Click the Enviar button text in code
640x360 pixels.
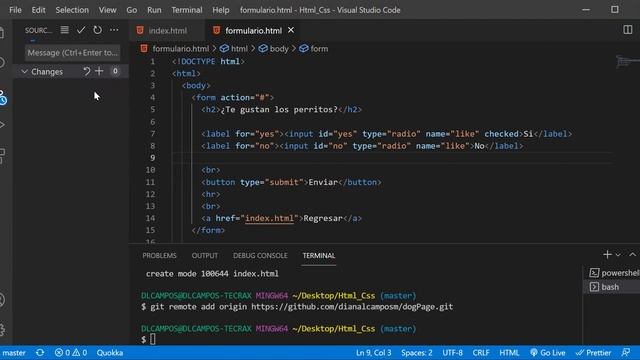point(323,182)
